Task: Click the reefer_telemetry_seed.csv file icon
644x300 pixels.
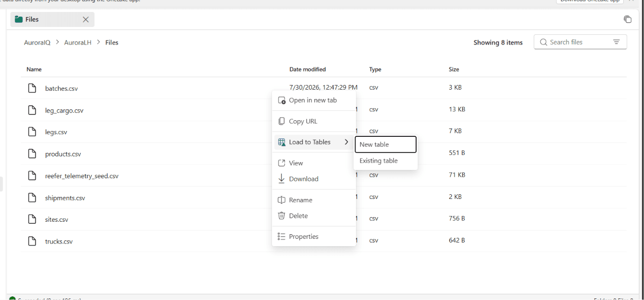Action: (32, 176)
